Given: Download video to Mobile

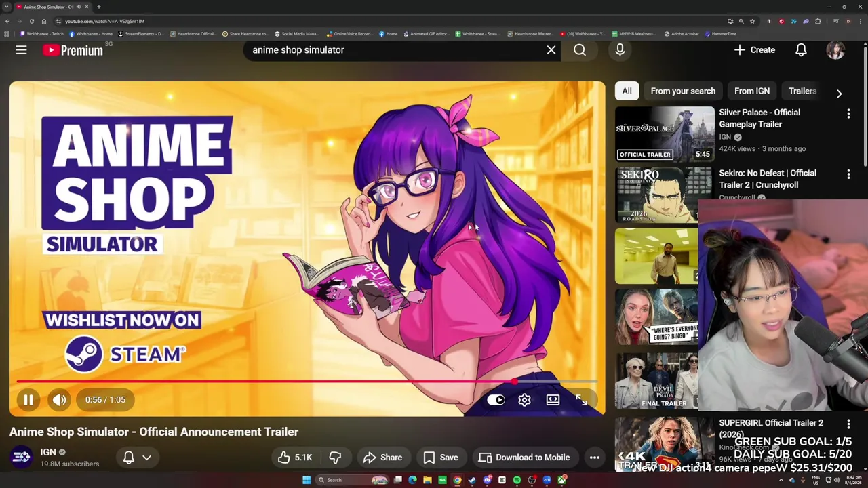Looking at the screenshot, I should tap(524, 457).
